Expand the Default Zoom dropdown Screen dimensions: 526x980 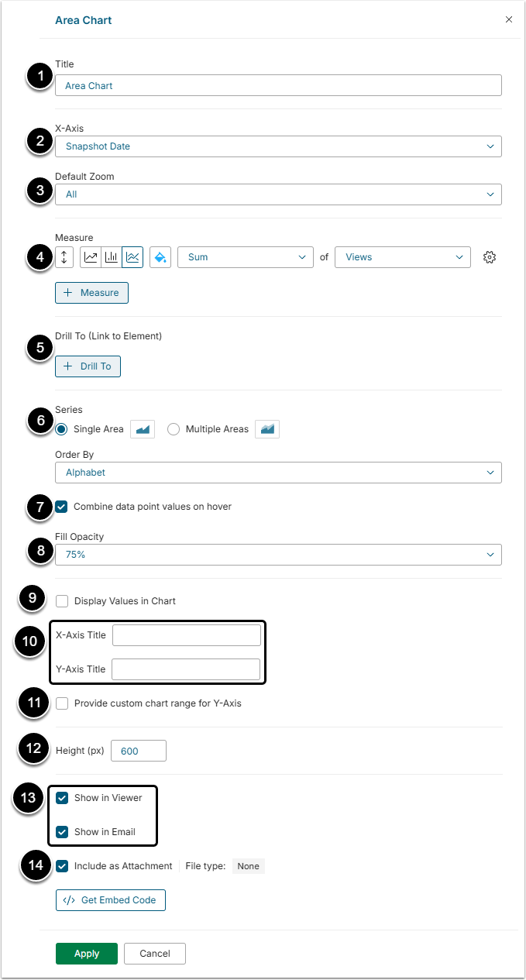pyautogui.click(x=278, y=194)
